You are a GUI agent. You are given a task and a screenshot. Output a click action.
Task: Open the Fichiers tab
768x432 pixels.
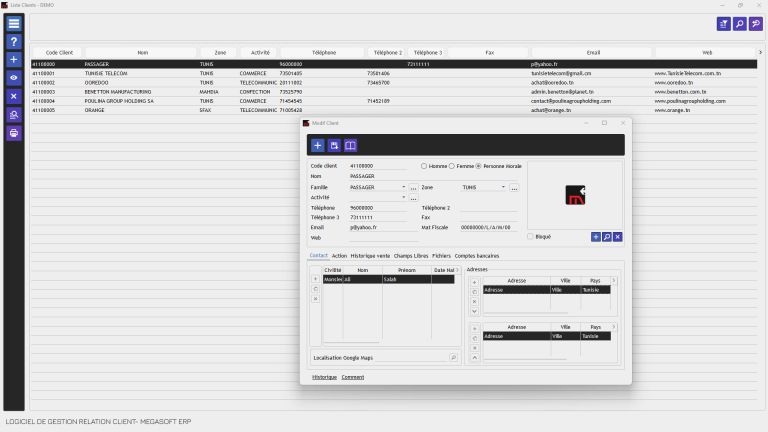441,256
